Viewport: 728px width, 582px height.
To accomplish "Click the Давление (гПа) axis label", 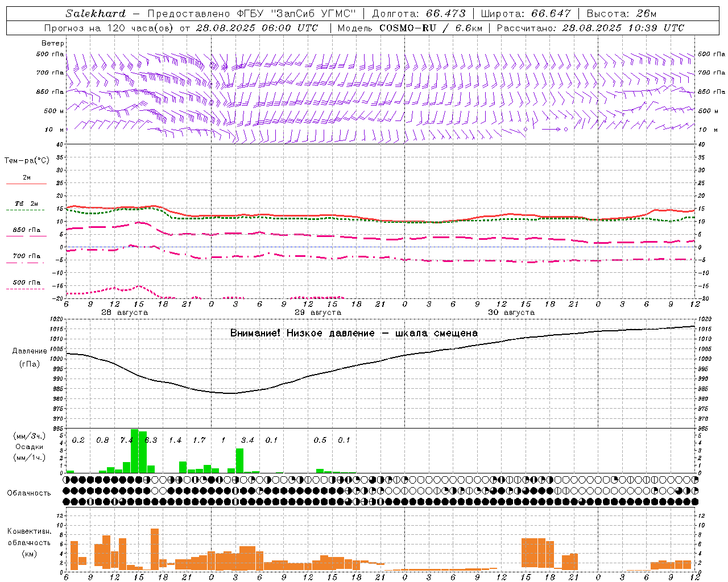I will tap(26, 357).
